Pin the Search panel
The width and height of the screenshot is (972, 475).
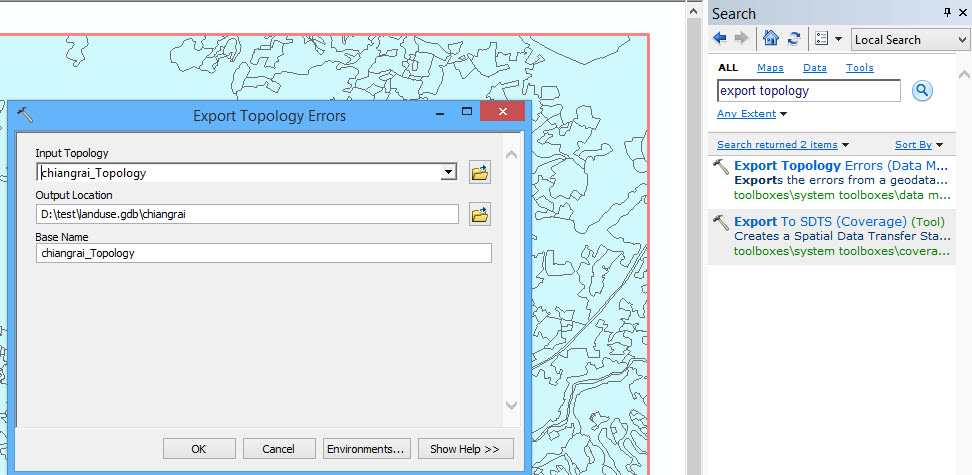[947, 12]
